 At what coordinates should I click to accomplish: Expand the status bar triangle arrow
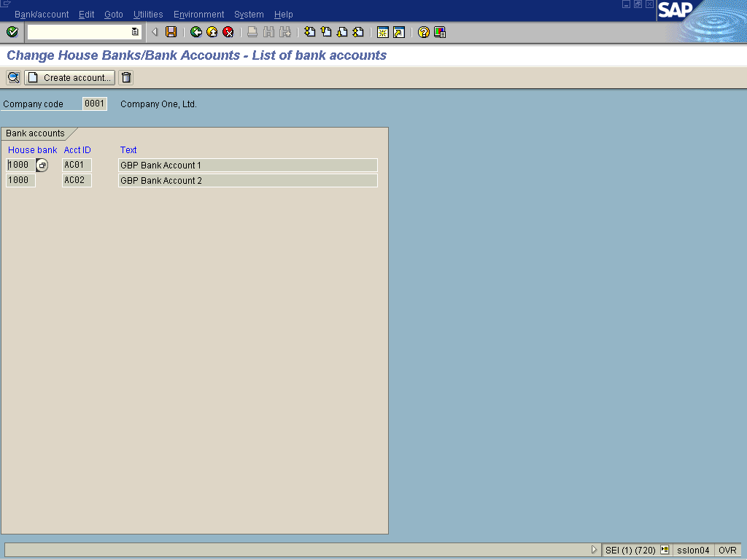(x=594, y=550)
